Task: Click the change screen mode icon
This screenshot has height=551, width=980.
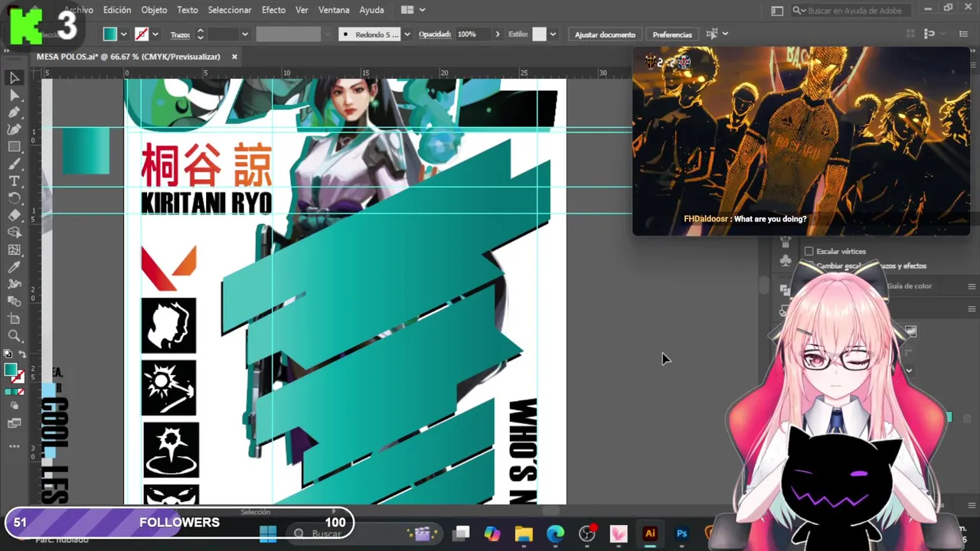Action: click(x=14, y=423)
